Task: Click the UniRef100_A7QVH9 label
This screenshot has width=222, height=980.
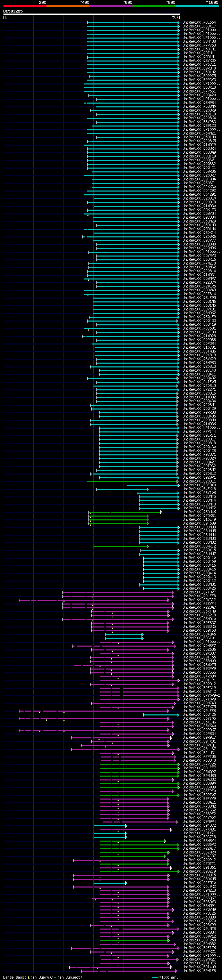Action: [x=199, y=910]
